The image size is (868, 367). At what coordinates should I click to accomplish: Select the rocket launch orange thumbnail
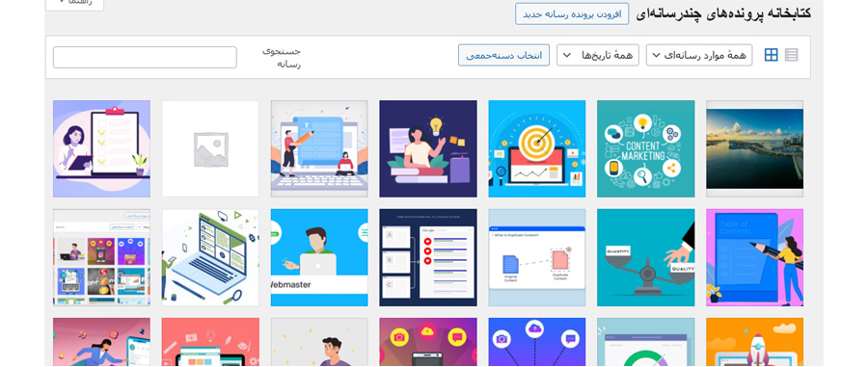pos(754,342)
